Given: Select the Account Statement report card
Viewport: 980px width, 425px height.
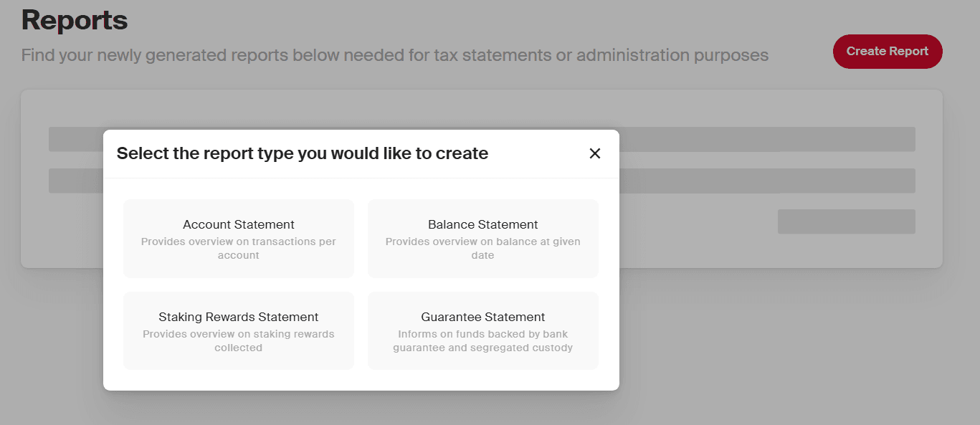Looking at the screenshot, I should pos(238,239).
